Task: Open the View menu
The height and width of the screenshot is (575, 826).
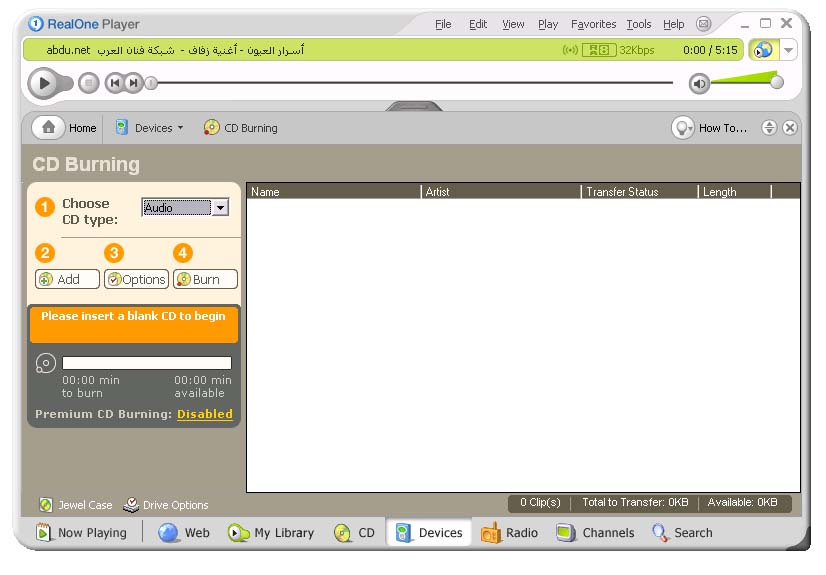Action: tap(513, 24)
